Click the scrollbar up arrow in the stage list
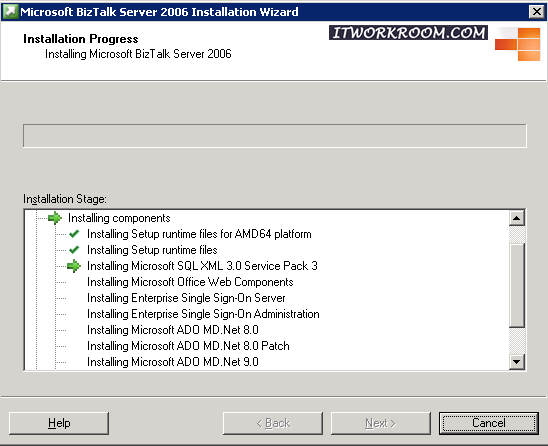Image resolution: width=548 pixels, height=446 pixels. click(x=517, y=218)
